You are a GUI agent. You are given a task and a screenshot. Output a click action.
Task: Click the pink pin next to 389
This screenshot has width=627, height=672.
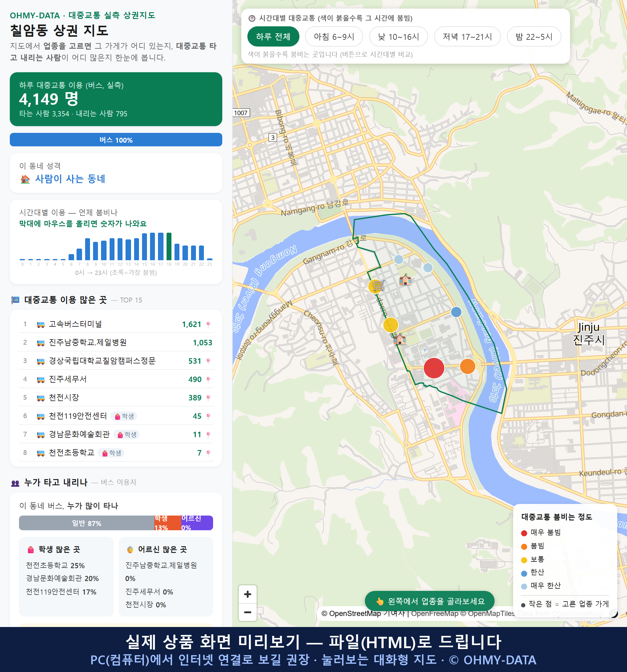coord(208,398)
